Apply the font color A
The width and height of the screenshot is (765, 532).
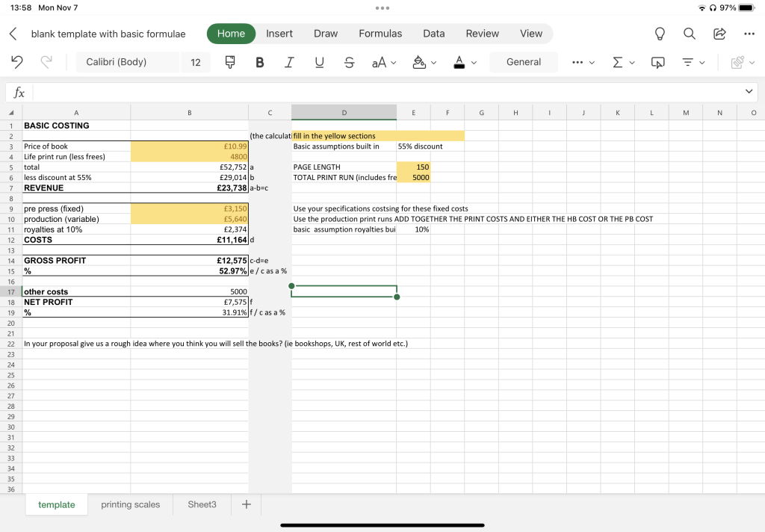pyautogui.click(x=459, y=62)
